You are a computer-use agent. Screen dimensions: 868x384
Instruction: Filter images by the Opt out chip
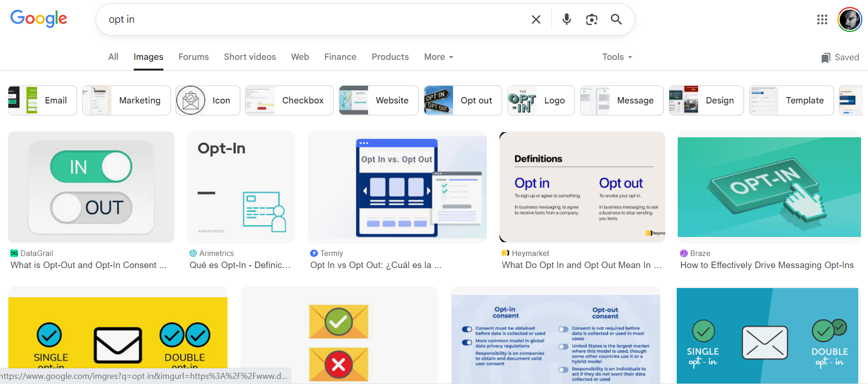tap(463, 100)
